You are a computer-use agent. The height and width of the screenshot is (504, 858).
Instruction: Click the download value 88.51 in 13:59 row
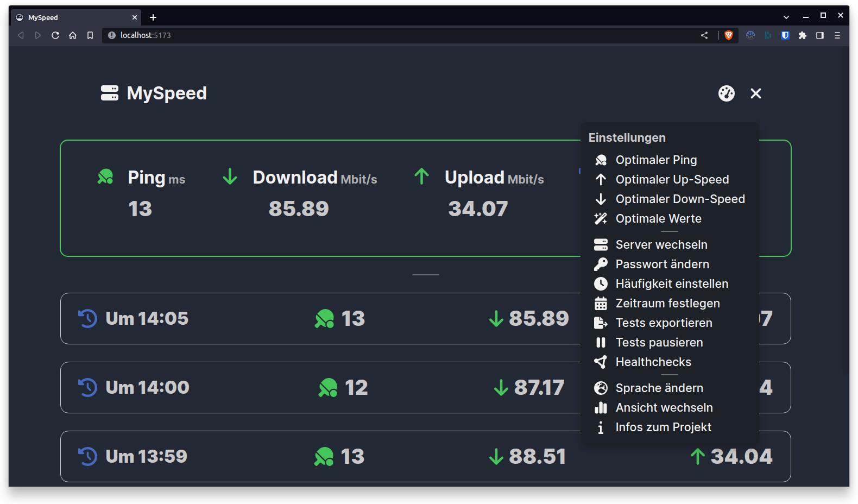[538, 456]
